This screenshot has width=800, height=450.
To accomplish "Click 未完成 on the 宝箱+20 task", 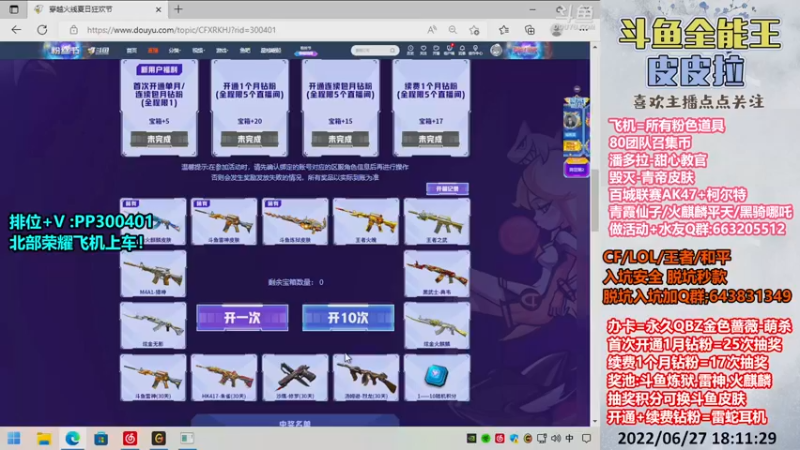I will [249, 139].
